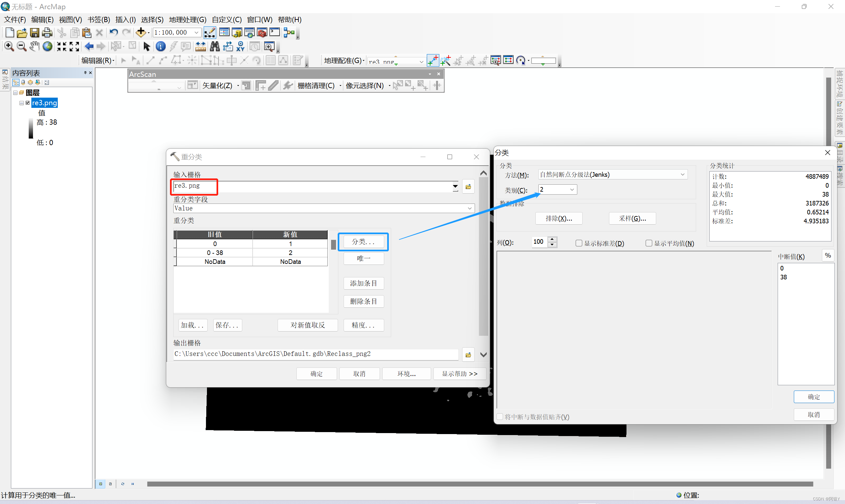The height and width of the screenshot is (504, 845).
Task: Click the Add Data button icon
Action: click(141, 33)
